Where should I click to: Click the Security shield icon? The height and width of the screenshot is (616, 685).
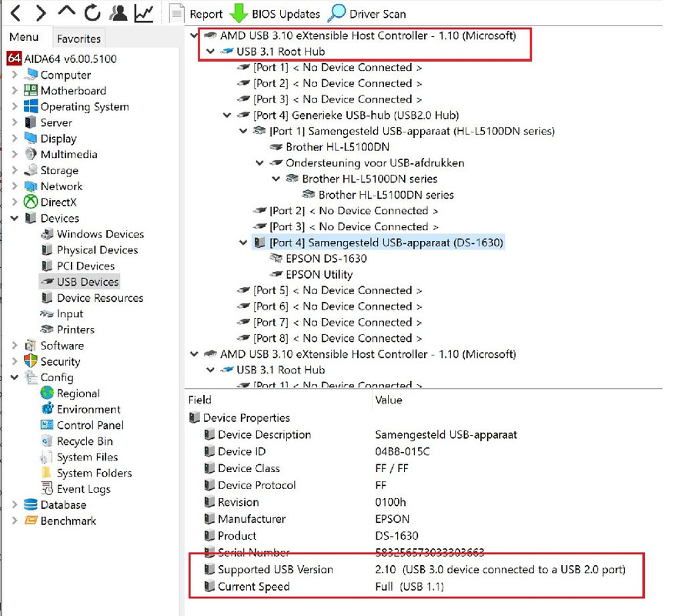tap(31, 361)
